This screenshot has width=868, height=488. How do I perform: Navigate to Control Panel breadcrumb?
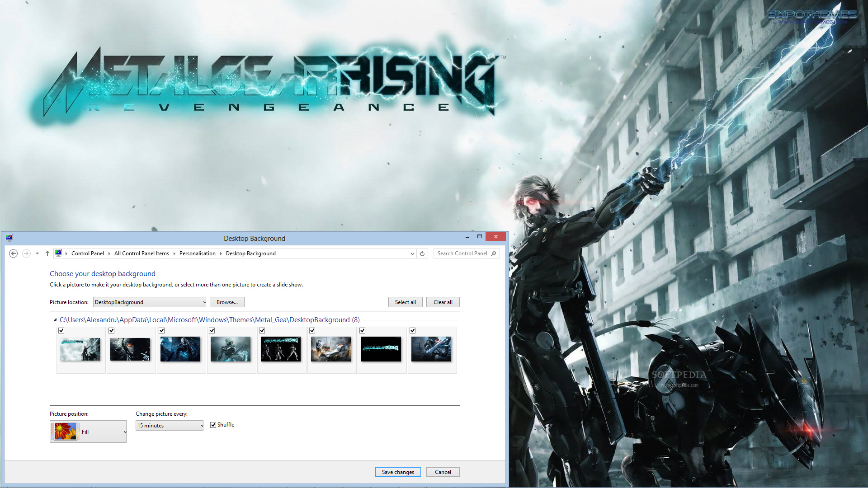(88, 253)
